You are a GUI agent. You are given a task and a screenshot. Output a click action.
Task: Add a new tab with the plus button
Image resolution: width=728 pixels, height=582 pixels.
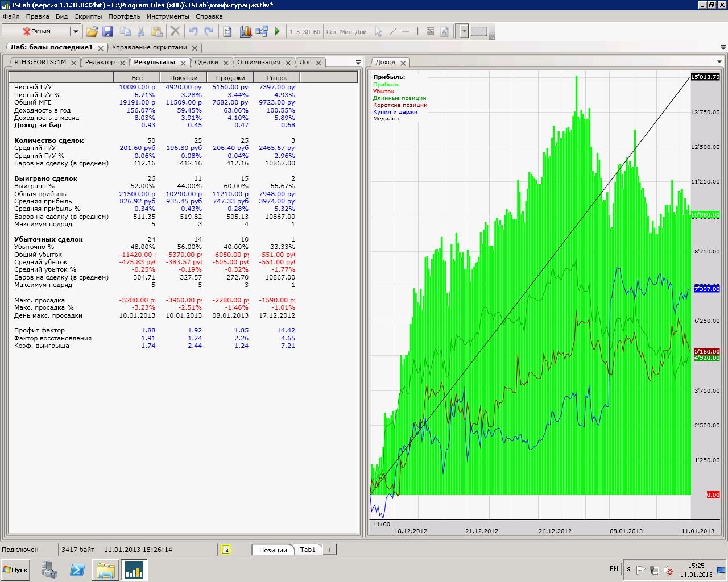click(x=329, y=550)
